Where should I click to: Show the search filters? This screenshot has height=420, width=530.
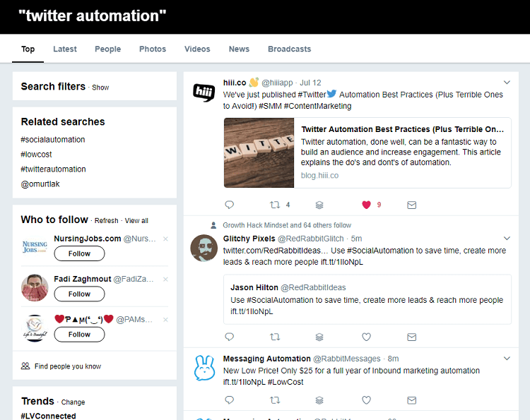100,88
